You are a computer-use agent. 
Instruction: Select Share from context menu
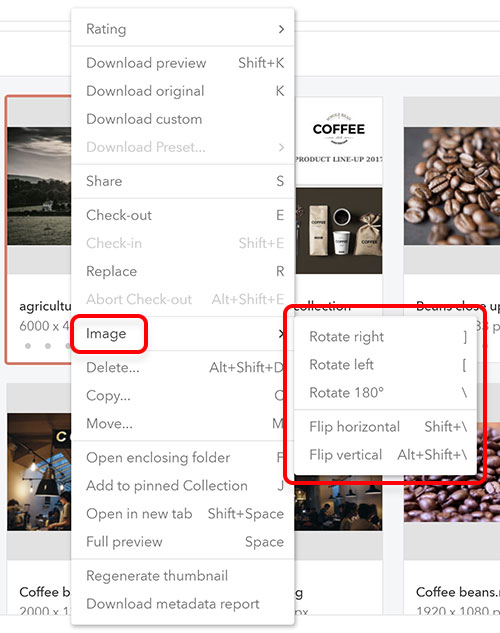click(x=183, y=181)
